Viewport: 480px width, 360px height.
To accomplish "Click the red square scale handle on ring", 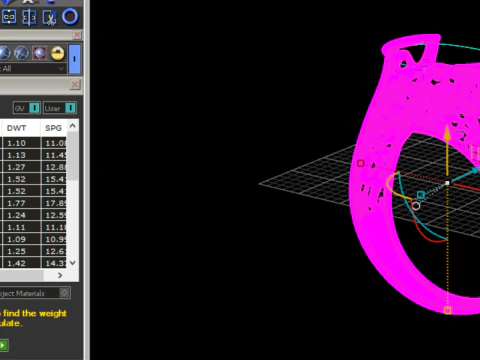I will coord(361,164).
